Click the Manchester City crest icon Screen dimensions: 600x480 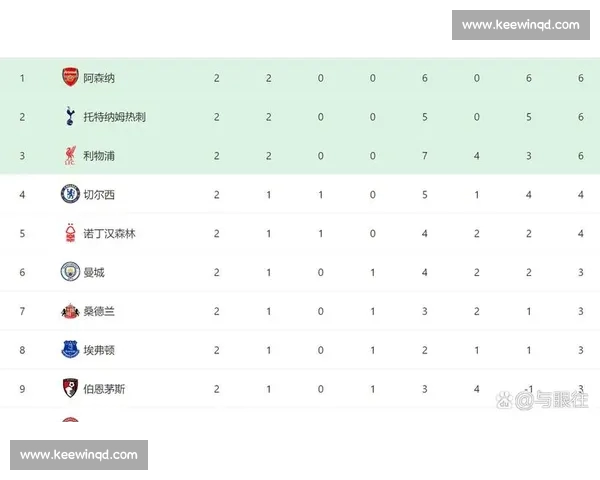point(70,272)
